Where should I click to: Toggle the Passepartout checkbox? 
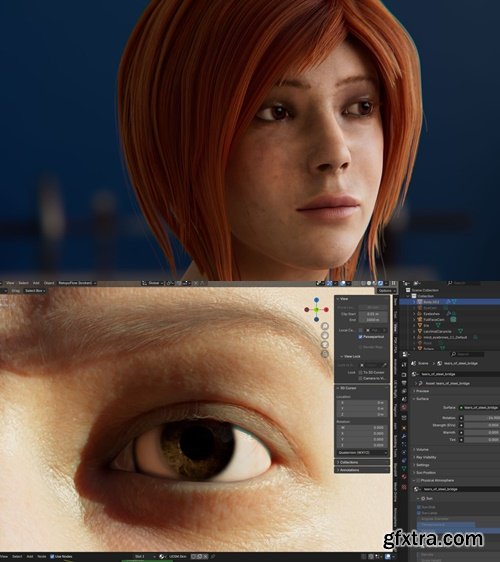(360, 337)
